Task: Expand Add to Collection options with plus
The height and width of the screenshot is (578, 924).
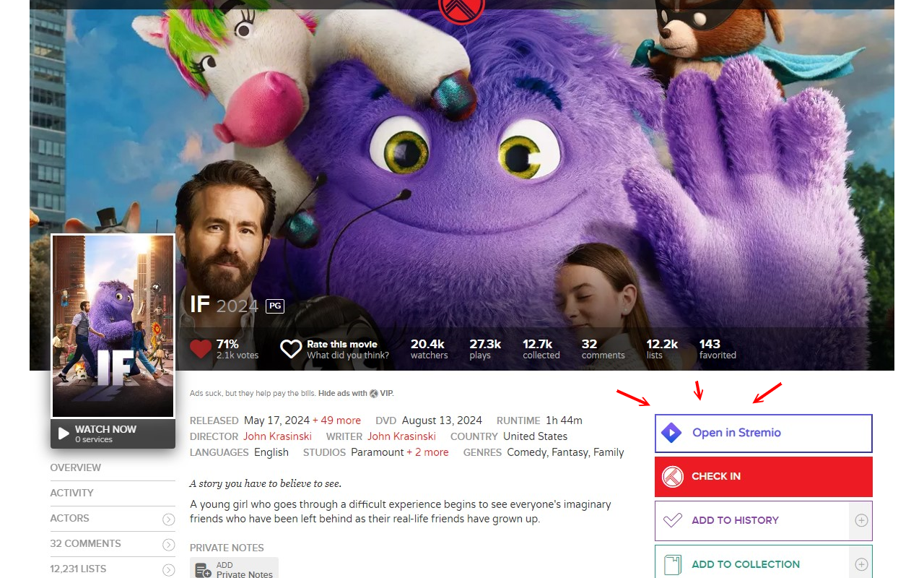Action: 860,564
